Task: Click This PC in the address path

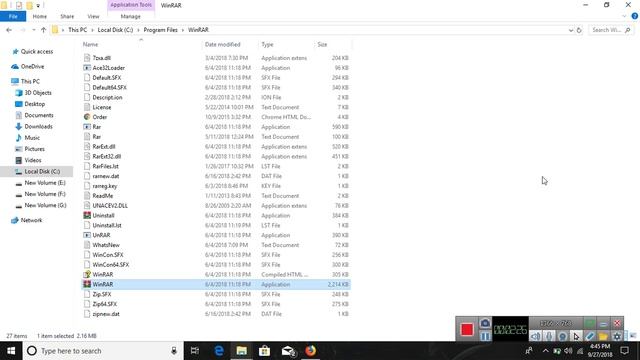Action: tap(78, 30)
